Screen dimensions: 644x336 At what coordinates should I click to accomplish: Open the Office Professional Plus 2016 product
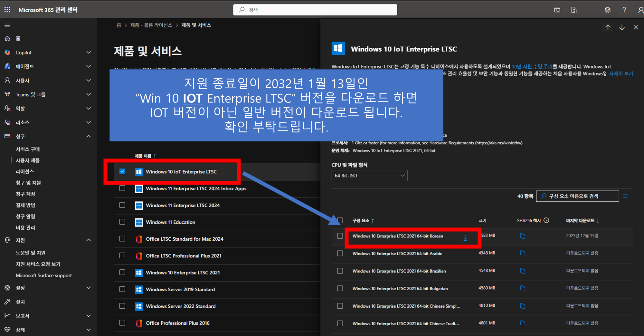tap(178, 323)
